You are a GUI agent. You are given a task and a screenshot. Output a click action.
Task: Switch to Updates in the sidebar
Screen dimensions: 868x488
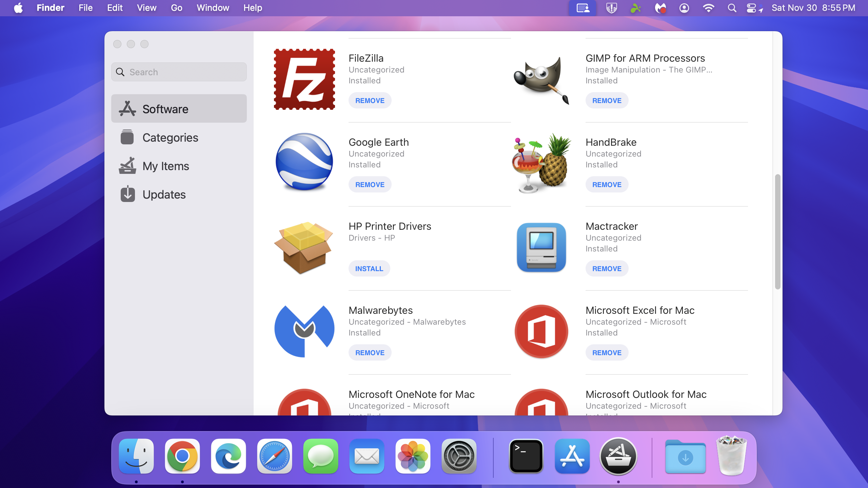[x=179, y=194]
